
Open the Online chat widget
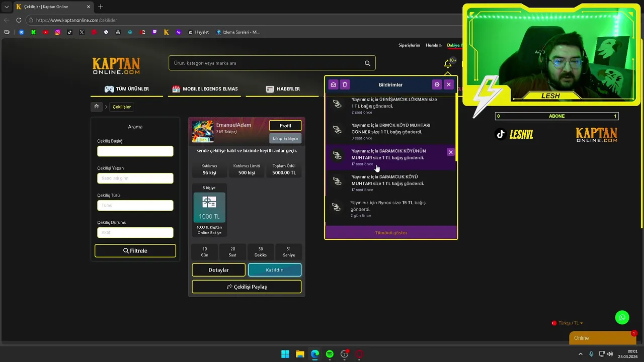tap(602, 338)
